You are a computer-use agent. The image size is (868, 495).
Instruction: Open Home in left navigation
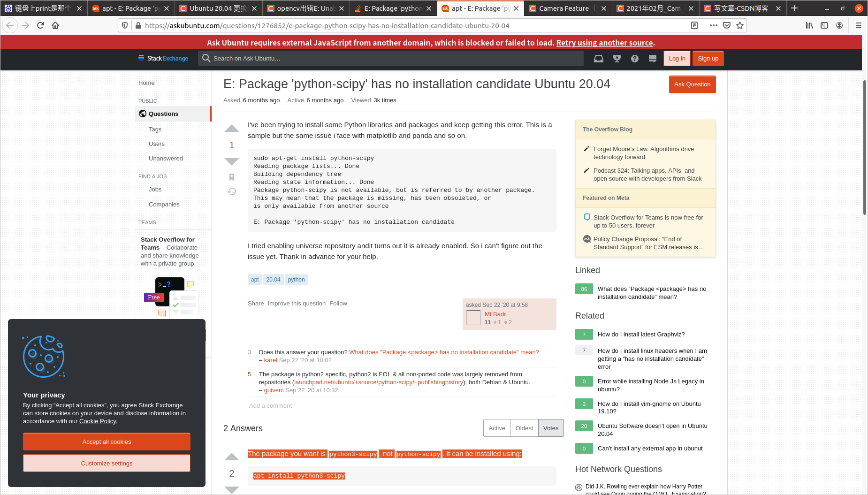(146, 83)
